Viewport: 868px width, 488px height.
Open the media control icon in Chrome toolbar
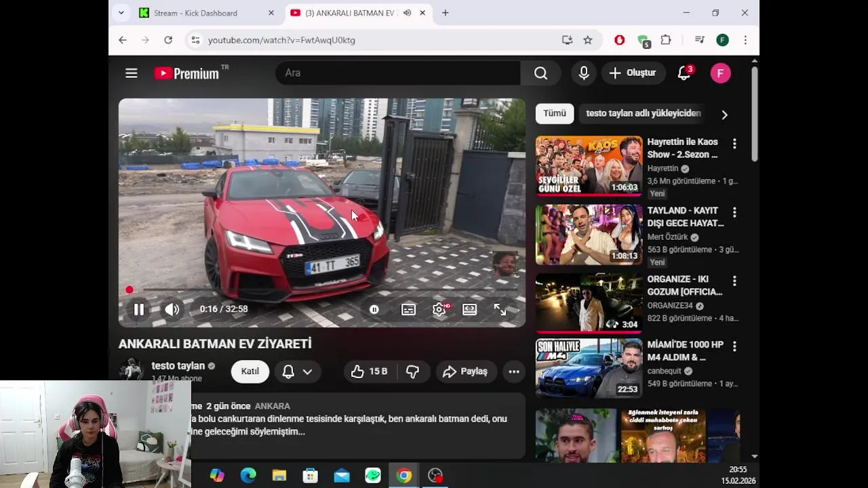[699, 40]
